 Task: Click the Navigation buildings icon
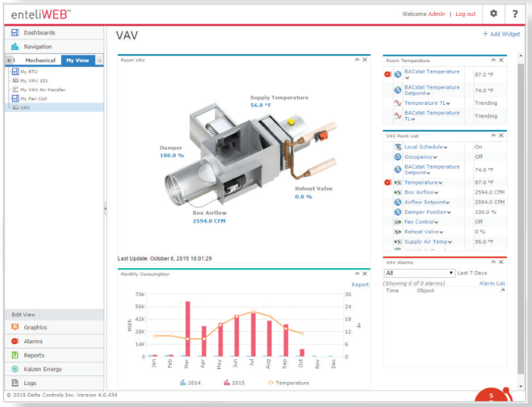[15, 46]
